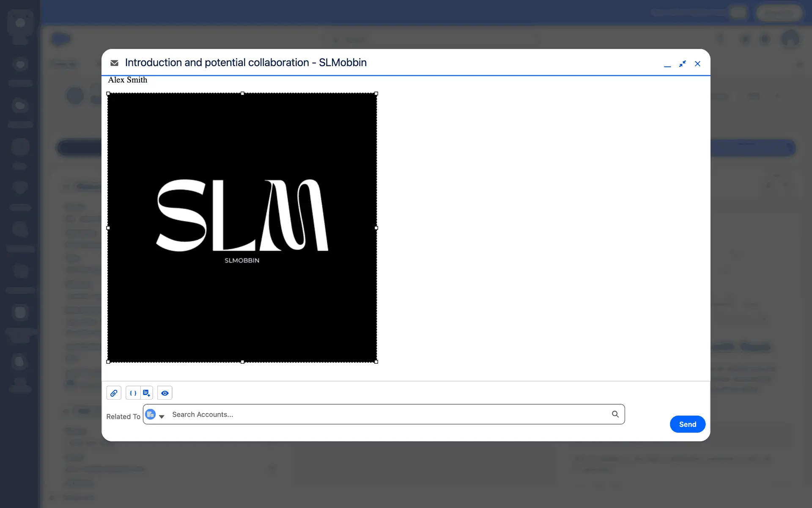This screenshot has height=508, width=812.
Task: Click the top-center resize handle of the image
Action: tap(242, 94)
